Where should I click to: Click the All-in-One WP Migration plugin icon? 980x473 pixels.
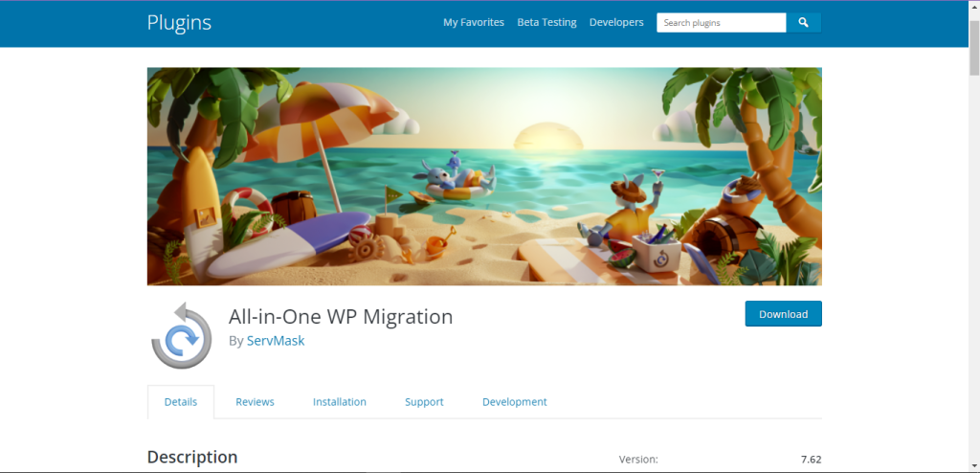coord(182,336)
